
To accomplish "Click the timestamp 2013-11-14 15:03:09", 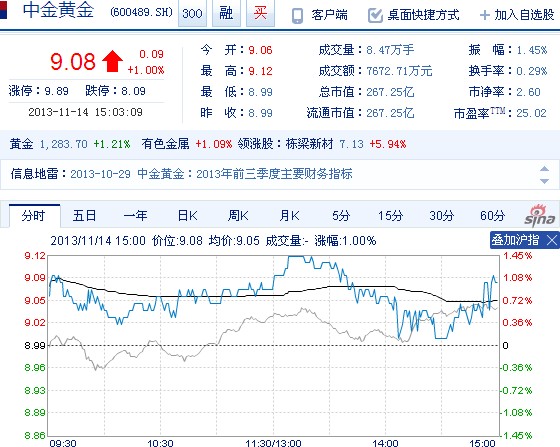I will (x=85, y=112).
